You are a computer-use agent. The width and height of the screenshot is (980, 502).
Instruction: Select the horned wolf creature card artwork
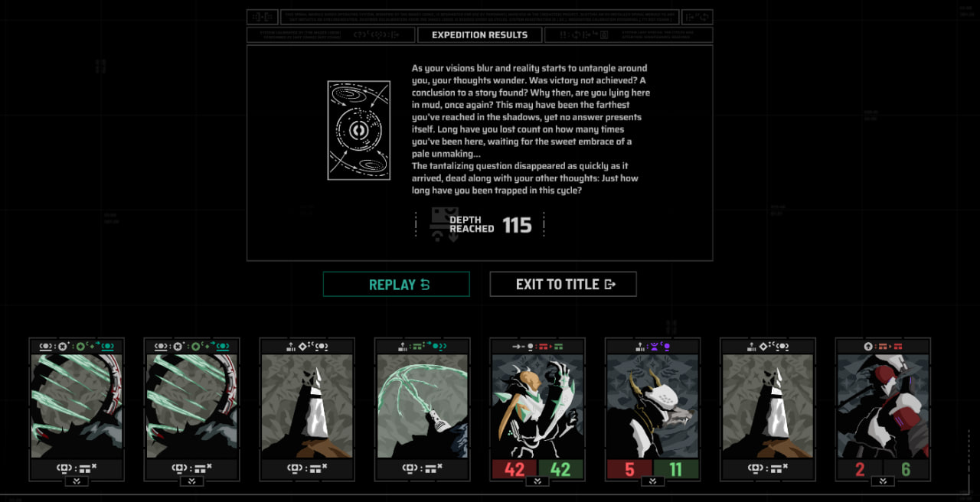pos(652,406)
